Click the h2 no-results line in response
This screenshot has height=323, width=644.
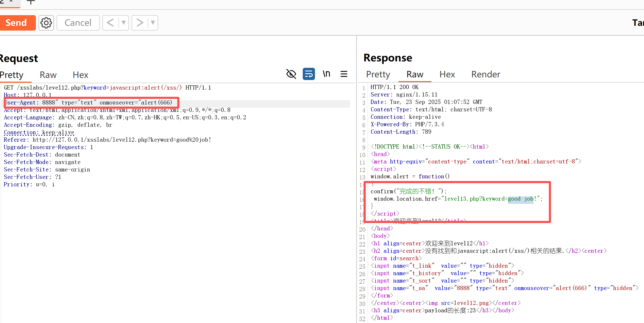click(489, 251)
